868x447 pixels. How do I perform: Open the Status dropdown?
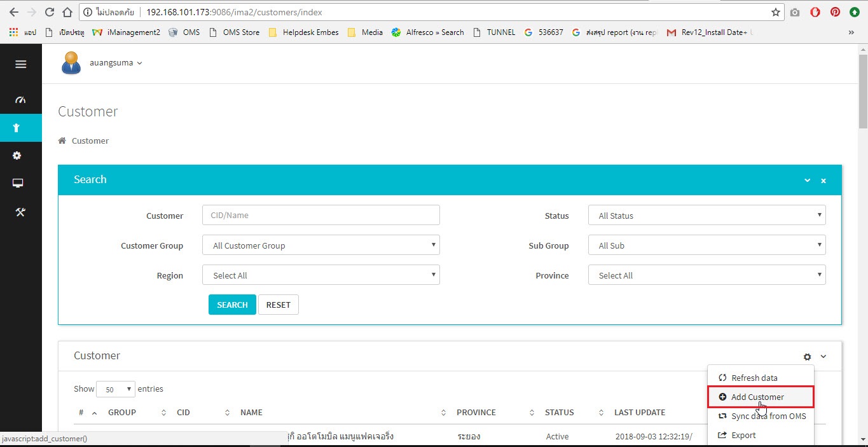tap(707, 215)
